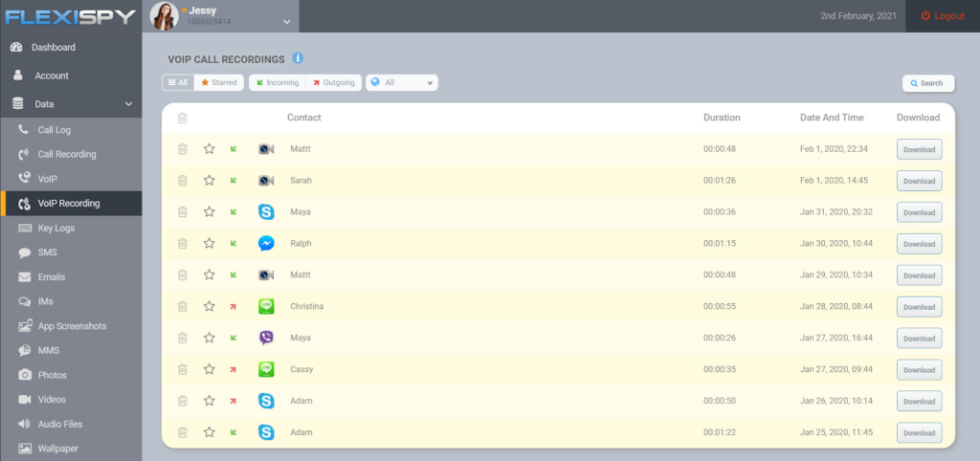The width and height of the screenshot is (980, 461).
Task: Log out using Logout button
Action: (x=943, y=16)
